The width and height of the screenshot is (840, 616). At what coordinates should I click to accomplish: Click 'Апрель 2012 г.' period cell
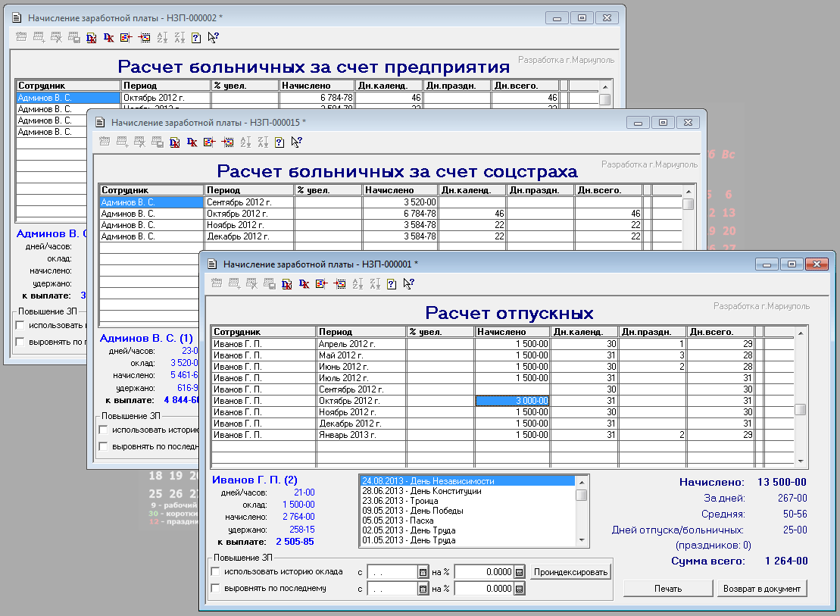click(361, 344)
